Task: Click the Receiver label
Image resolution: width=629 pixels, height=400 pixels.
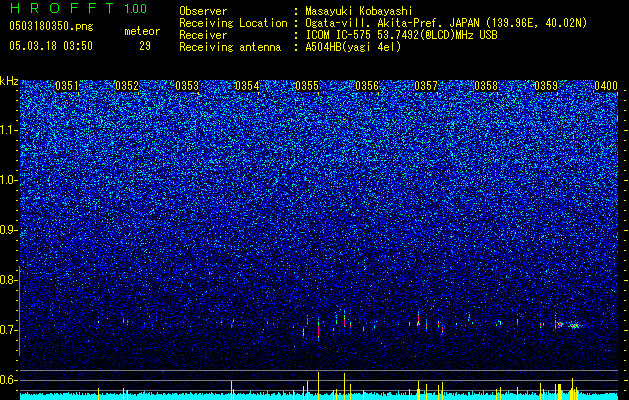Action: point(203,35)
